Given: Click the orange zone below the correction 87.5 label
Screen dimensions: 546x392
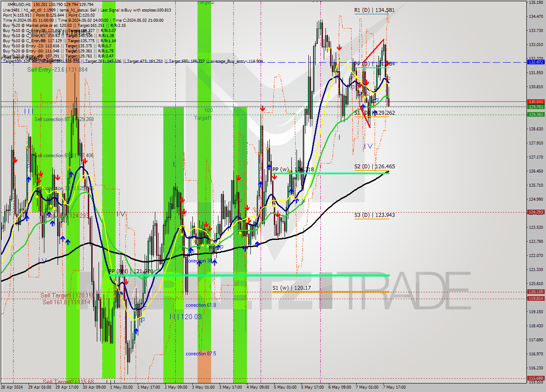Looking at the screenshot, I should 204,366.
